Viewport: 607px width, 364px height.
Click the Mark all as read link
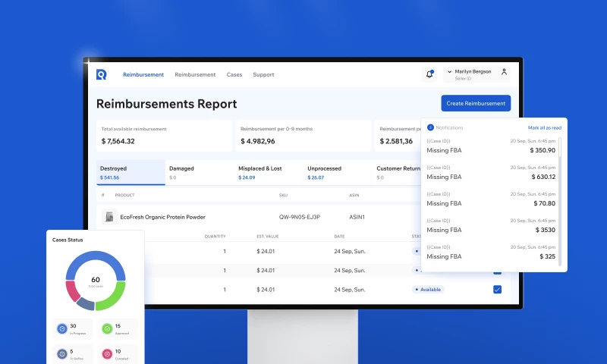pyautogui.click(x=544, y=127)
